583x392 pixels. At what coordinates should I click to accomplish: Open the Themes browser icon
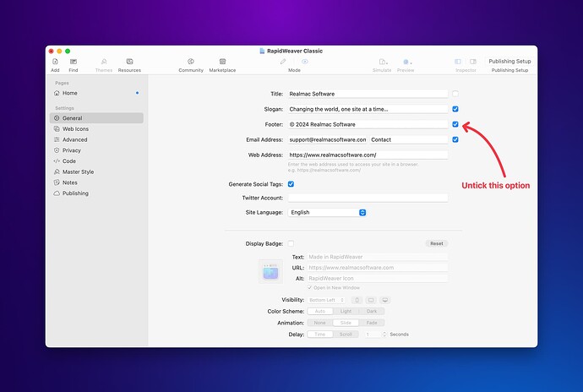coord(104,62)
